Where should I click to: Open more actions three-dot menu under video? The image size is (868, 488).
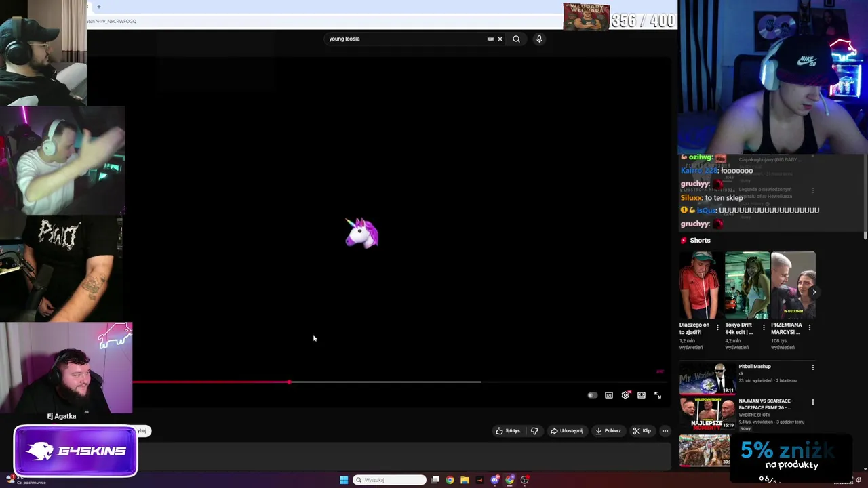[x=665, y=431]
